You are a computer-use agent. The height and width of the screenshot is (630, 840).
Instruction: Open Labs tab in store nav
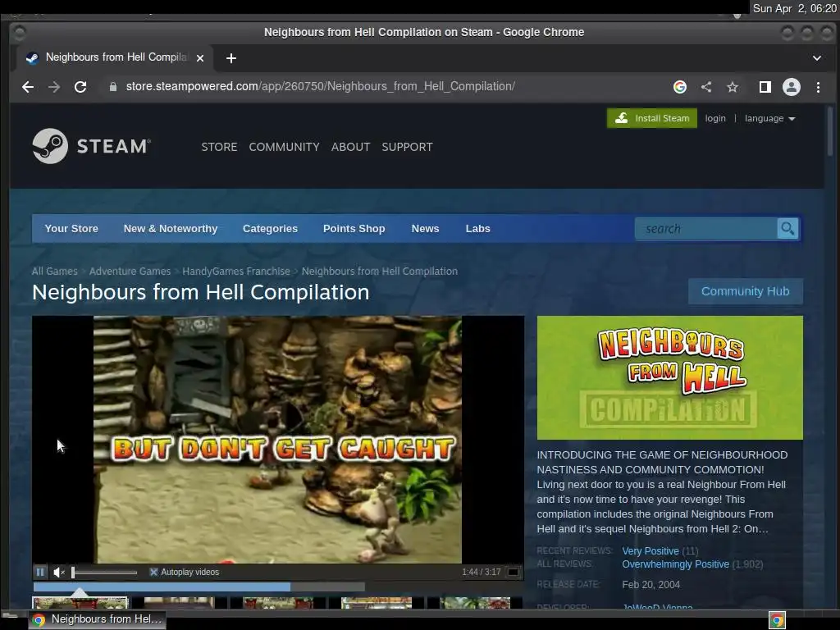coord(478,229)
